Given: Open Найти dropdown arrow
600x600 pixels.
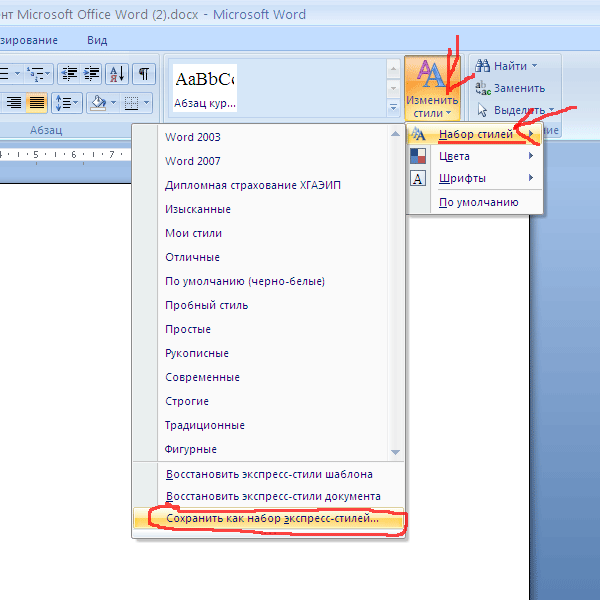Looking at the screenshot, I should [535, 66].
